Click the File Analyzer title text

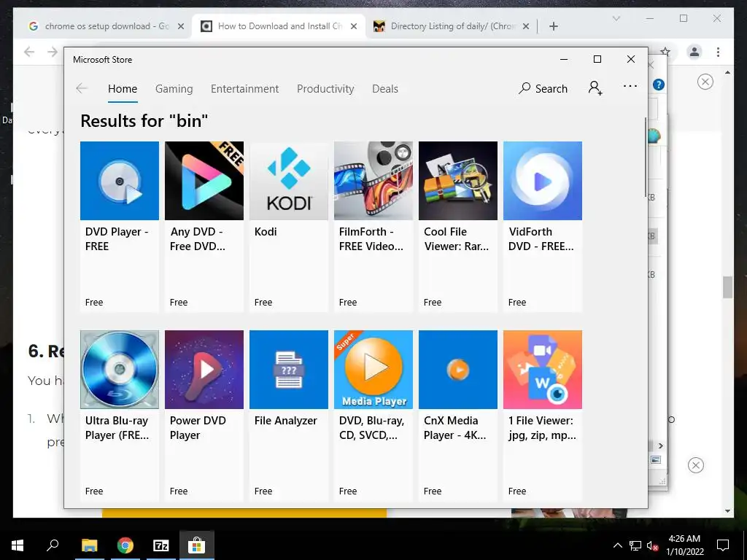[x=285, y=421]
